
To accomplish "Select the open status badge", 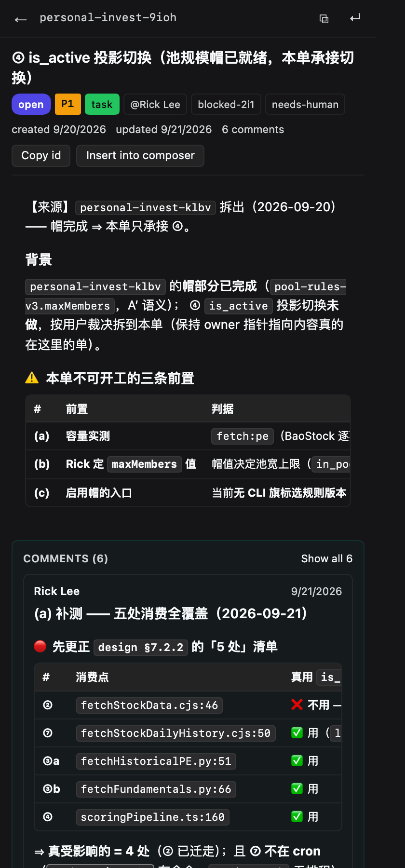I will 31,104.
